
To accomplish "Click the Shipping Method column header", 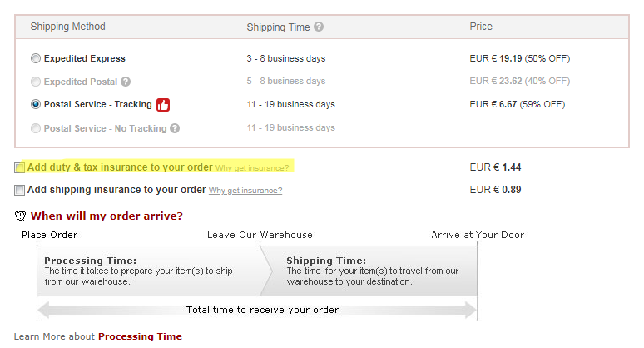I will (68, 27).
